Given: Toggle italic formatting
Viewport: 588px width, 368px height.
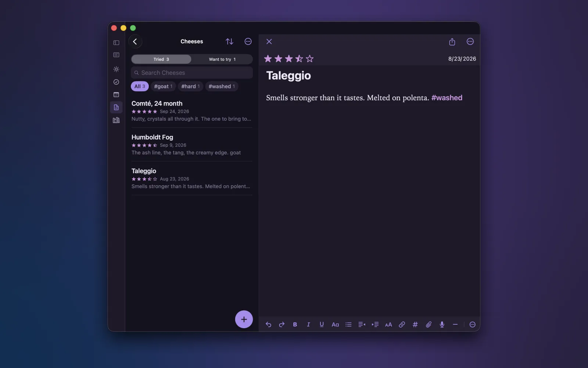Looking at the screenshot, I should 308,325.
